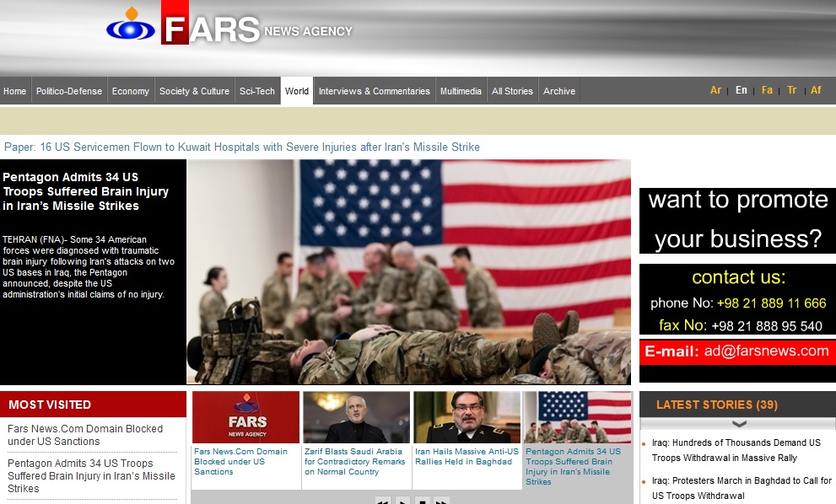The height and width of the screenshot is (504, 836).
Task: Open carousel link Fars News.Com Domain Blocked
Action: pos(240,461)
